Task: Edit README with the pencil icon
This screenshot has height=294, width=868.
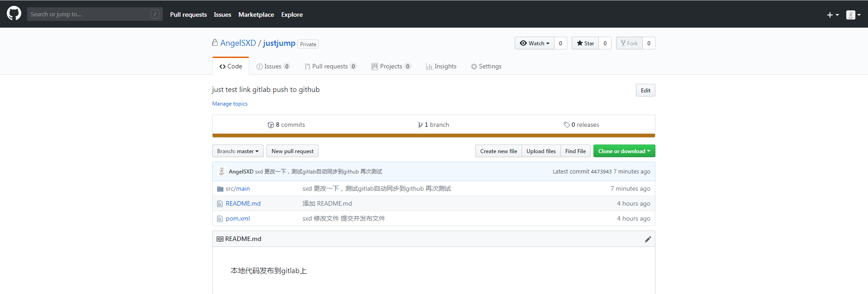Action: (x=648, y=239)
